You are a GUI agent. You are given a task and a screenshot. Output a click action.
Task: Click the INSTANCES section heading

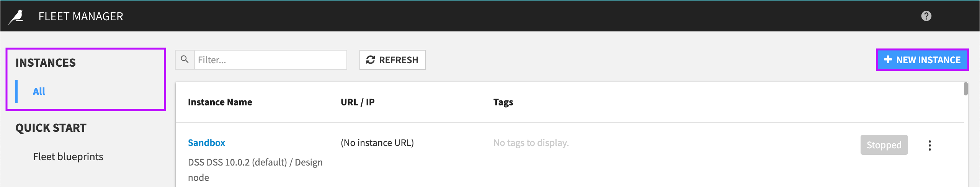46,62
